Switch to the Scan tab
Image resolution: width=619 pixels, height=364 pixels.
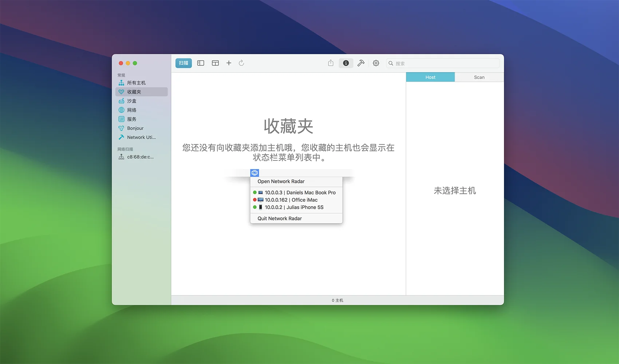pyautogui.click(x=479, y=77)
